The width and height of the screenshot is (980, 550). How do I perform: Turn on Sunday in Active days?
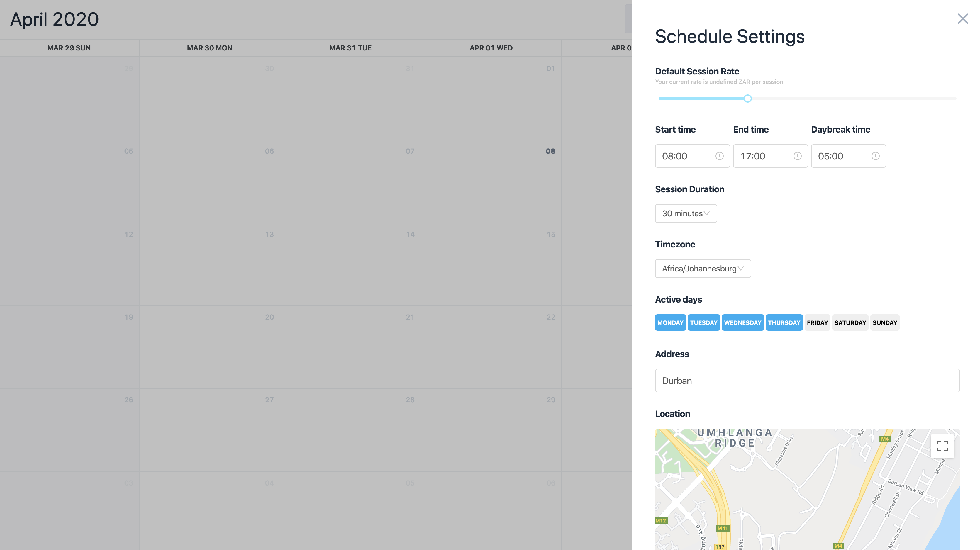click(x=884, y=322)
